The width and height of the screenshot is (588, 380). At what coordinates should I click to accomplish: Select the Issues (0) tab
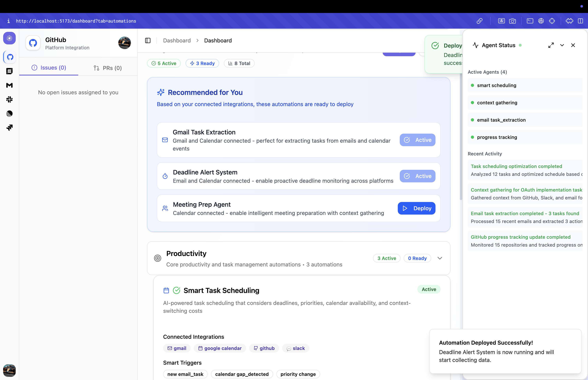tap(49, 68)
